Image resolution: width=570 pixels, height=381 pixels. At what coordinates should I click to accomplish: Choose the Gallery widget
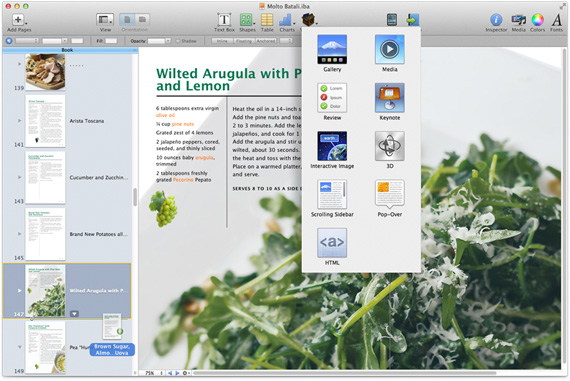tap(332, 49)
